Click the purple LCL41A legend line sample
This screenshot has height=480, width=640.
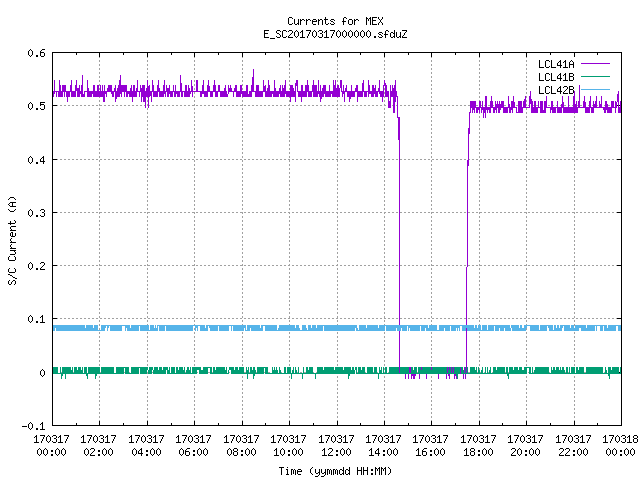tap(595, 64)
